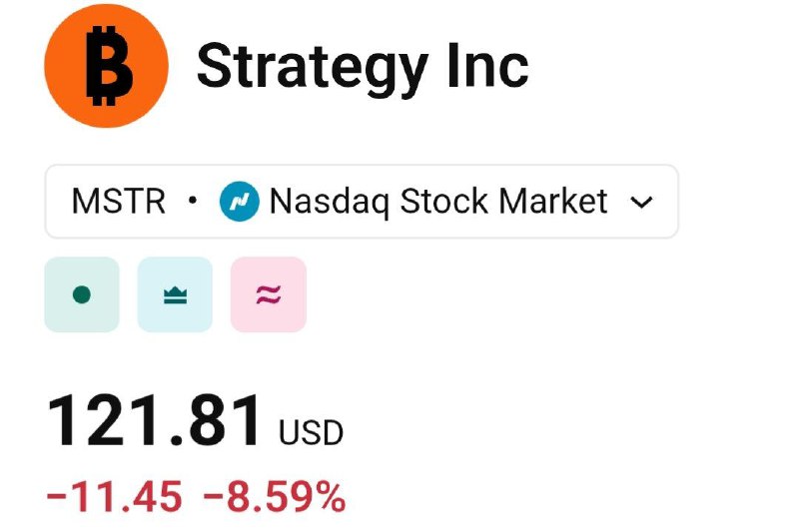Click the MSTR ticker symbol

point(118,202)
